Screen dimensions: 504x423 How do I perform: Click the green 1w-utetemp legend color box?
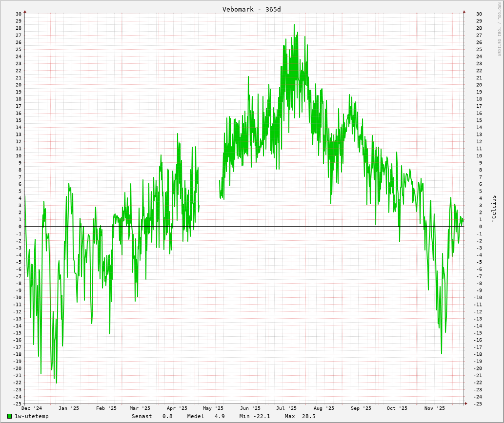(9, 416)
